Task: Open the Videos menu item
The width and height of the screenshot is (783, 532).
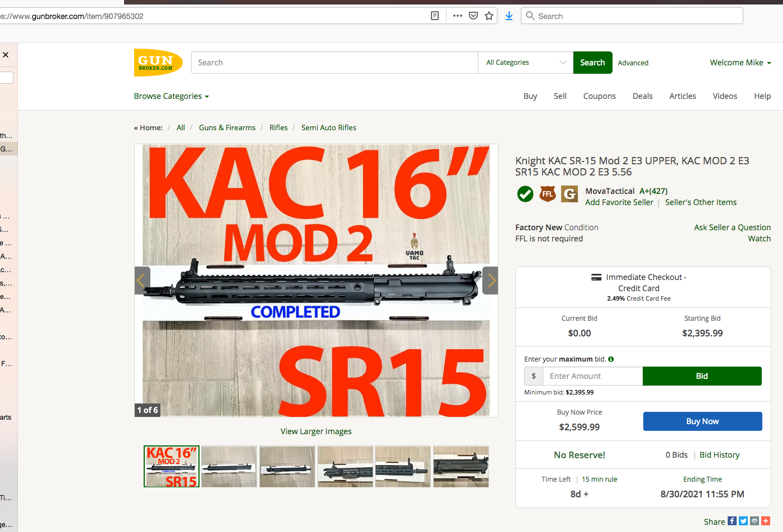Action: (x=725, y=96)
